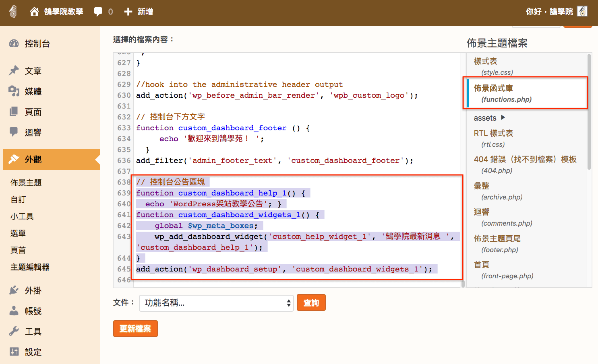
Task: Place cursor on line 636 add_filter code
Action: click(x=275, y=160)
